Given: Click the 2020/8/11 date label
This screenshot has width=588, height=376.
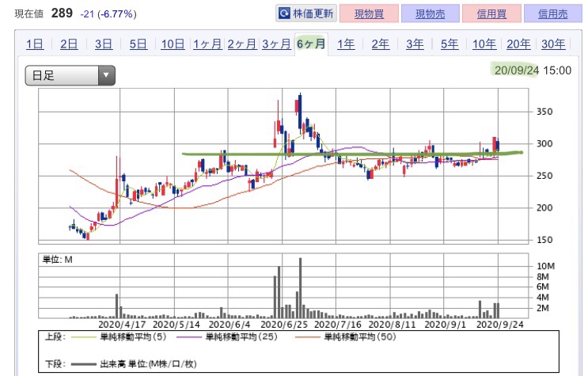Looking at the screenshot, I should tap(392, 325).
